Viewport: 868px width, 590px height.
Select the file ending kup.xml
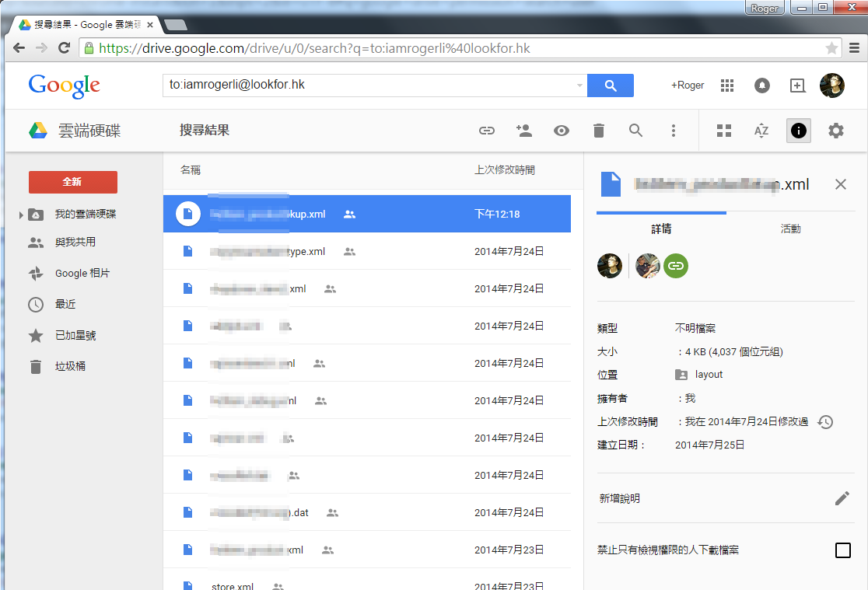367,214
